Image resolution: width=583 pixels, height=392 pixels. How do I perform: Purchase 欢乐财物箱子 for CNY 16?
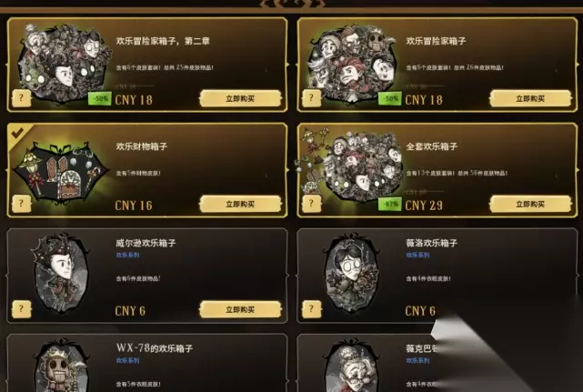click(x=240, y=204)
